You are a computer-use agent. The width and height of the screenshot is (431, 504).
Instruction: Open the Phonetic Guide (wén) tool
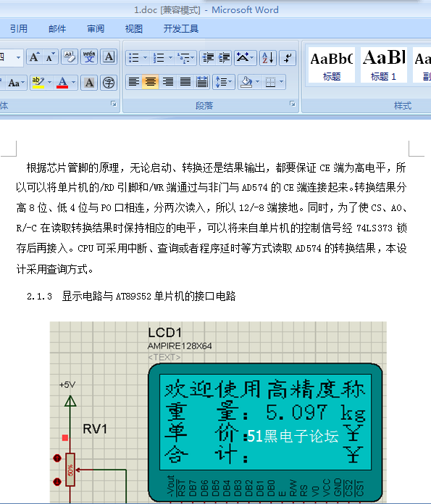pos(89,57)
